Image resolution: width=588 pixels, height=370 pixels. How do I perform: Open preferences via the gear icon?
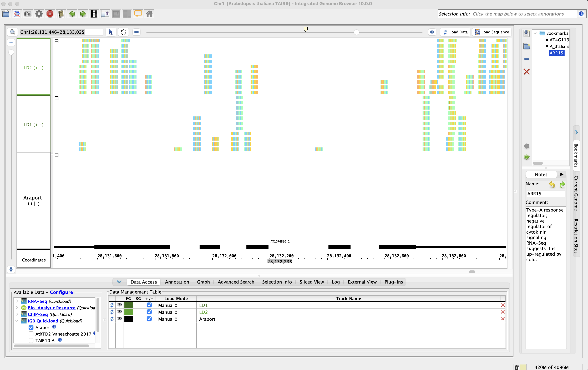tap(39, 14)
